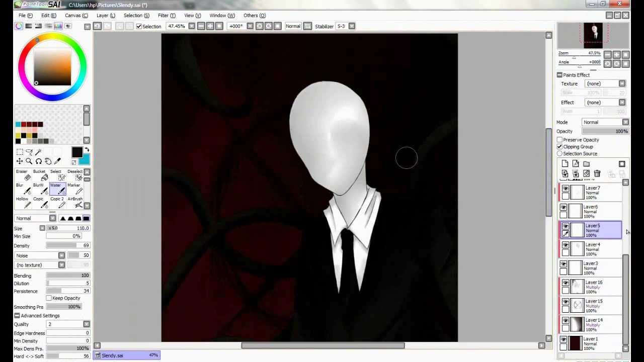Delete the selected layer with trash icon
The width and height of the screenshot is (644, 362).
(597, 174)
